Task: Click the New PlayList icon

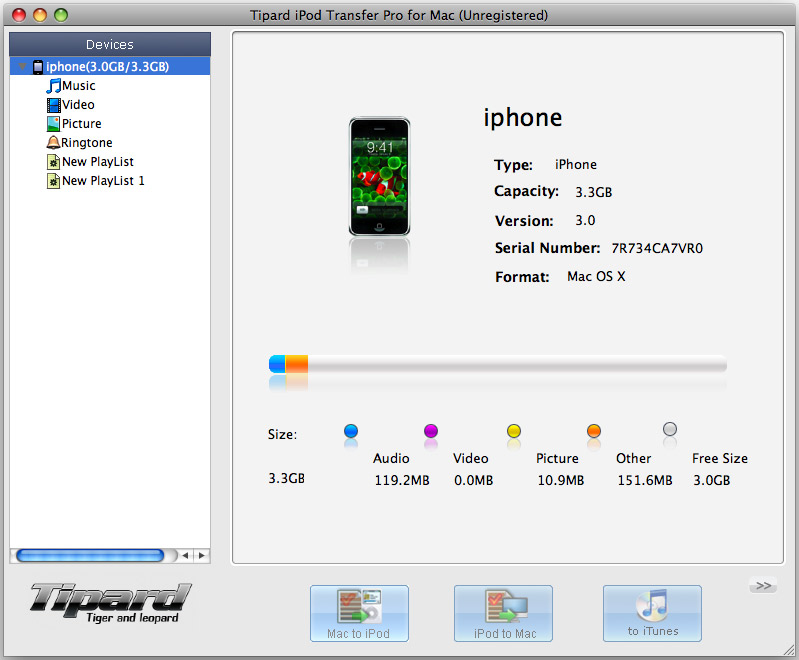Action: pyautogui.click(x=54, y=162)
